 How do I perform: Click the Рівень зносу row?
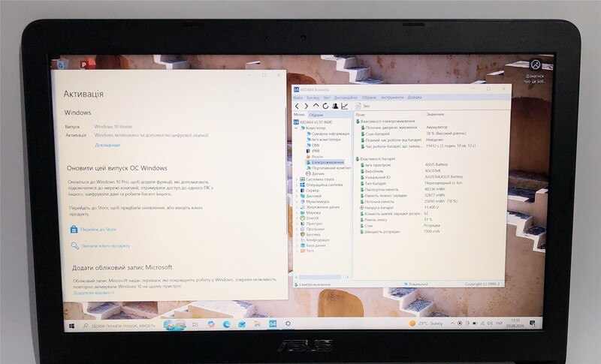click(x=397, y=220)
